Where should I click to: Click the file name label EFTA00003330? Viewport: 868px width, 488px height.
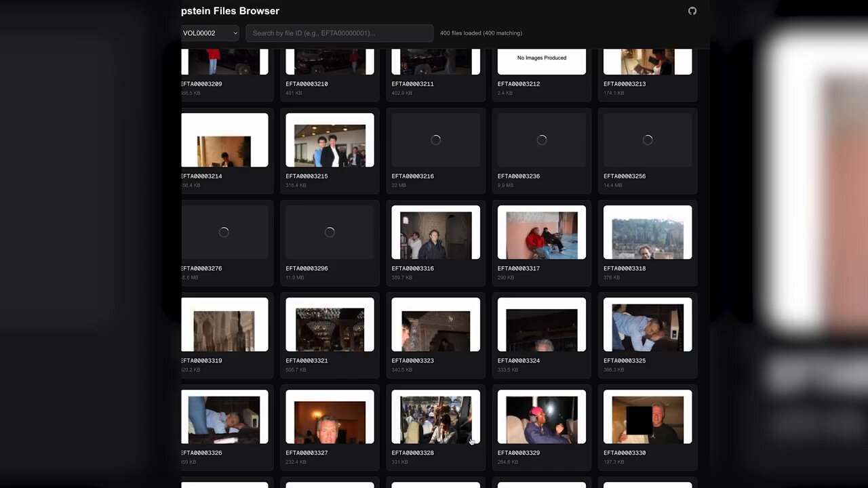(x=625, y=453)
